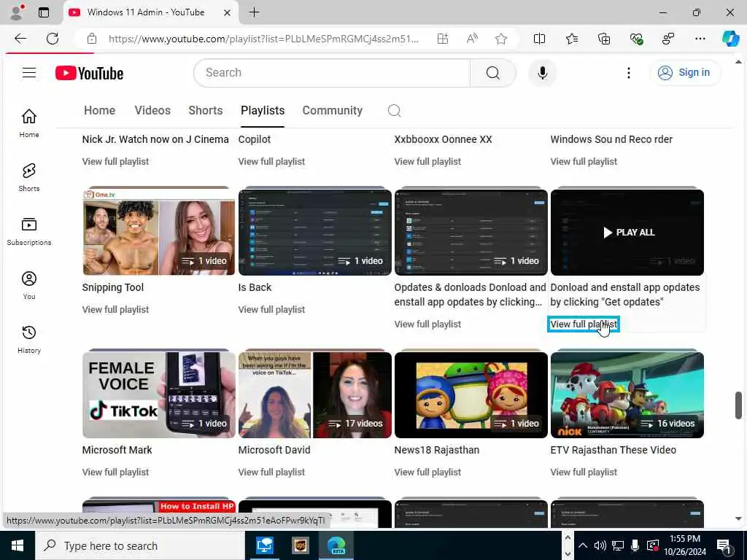
Task: Open History in the sidebar
Action: (x=29, y=339)
